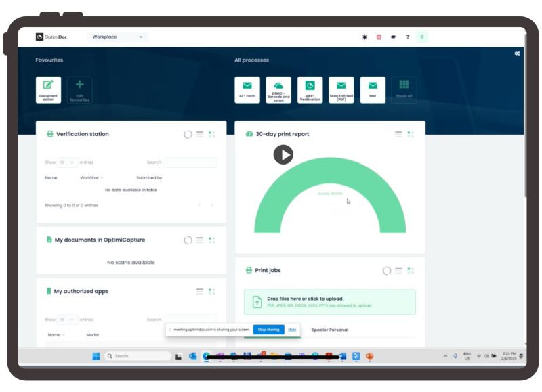
Task: Open My authorized apps entries count dropdown
Action: click(68, 320)
